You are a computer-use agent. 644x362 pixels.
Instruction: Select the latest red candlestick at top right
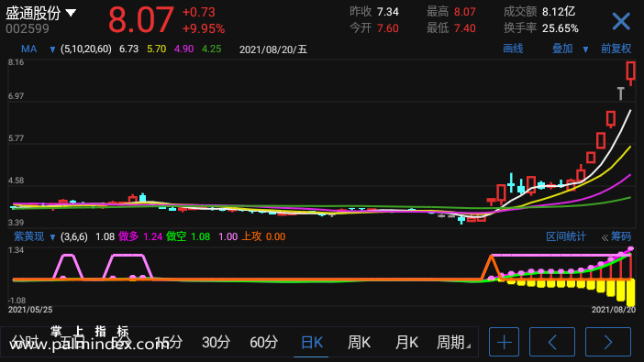[x=631, y=73]
